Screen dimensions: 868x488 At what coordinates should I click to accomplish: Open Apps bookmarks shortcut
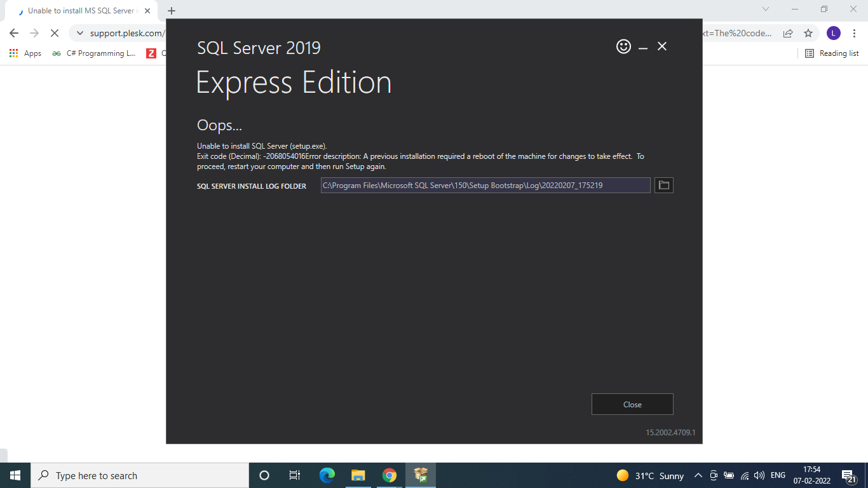(x=26, y=53)
